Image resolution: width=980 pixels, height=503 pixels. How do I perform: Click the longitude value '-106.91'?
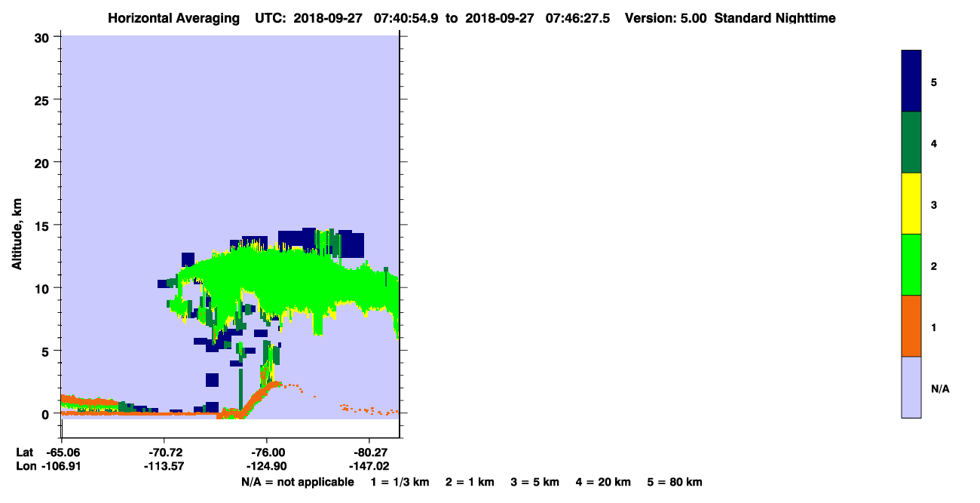(62, 466)
